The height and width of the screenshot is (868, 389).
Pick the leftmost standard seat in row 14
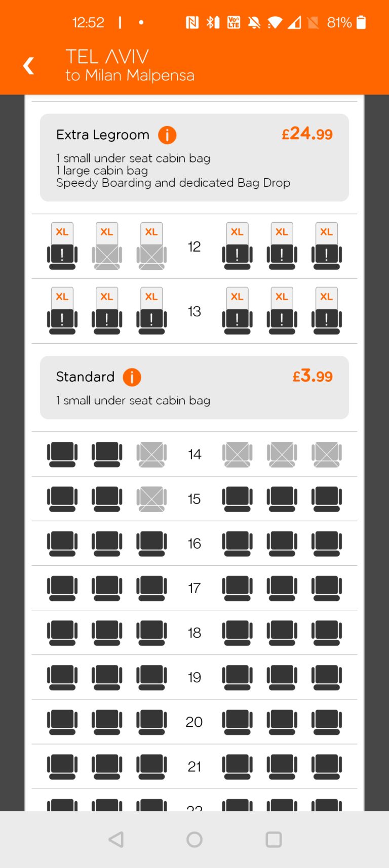coord(62,454)
